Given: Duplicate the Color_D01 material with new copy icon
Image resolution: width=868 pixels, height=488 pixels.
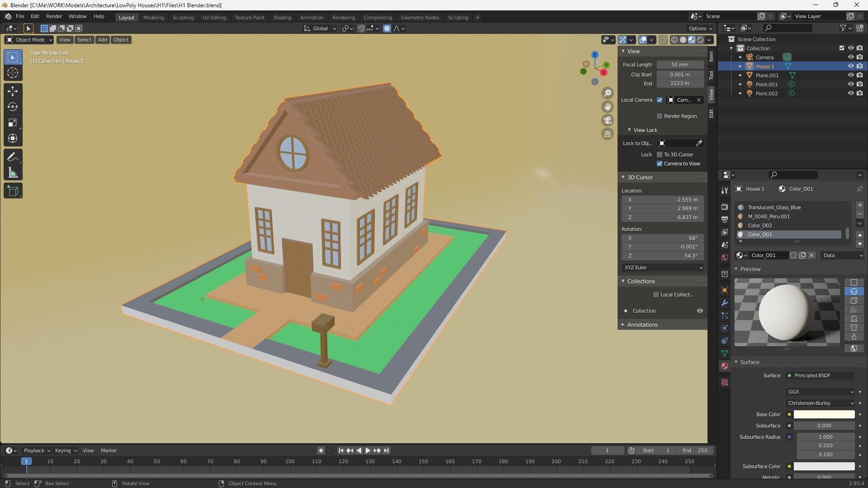Looking at the screenshot, I should coord(802,255).
